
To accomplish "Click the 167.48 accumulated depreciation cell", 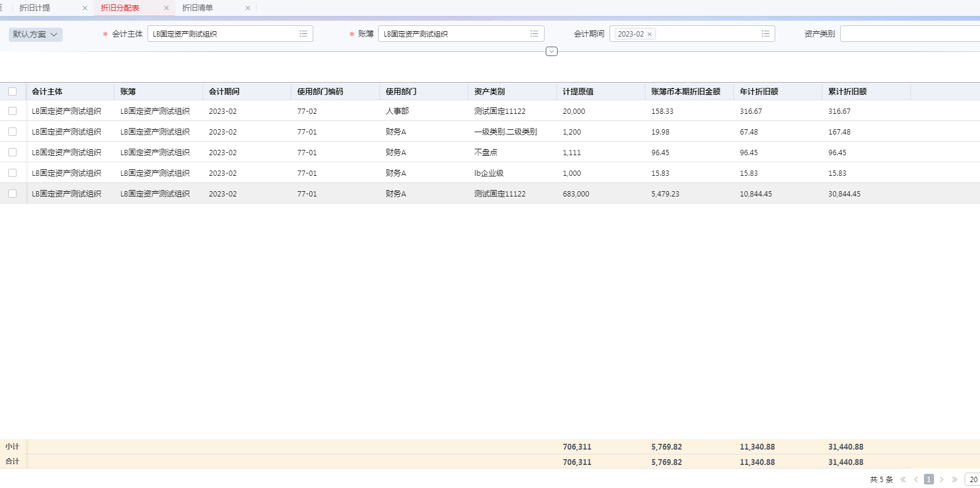I will (x=839, y=132).
